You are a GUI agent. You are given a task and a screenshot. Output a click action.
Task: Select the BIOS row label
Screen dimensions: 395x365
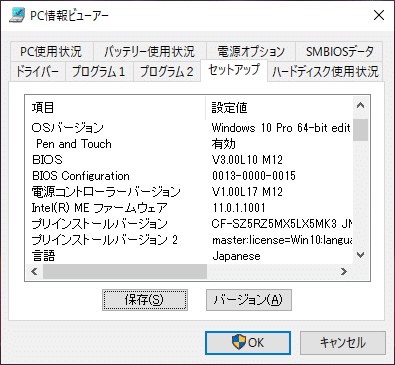(47, 160)
